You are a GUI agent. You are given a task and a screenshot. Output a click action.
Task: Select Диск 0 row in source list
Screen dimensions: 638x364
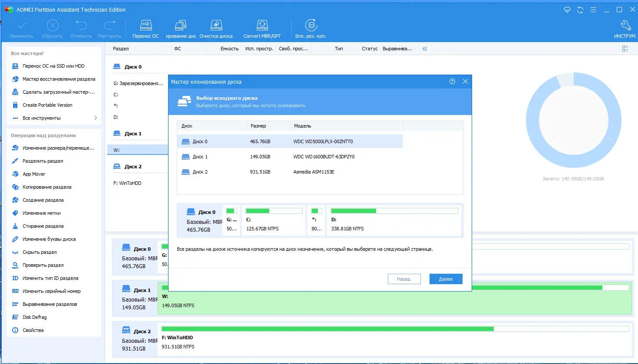click(290, 141)
